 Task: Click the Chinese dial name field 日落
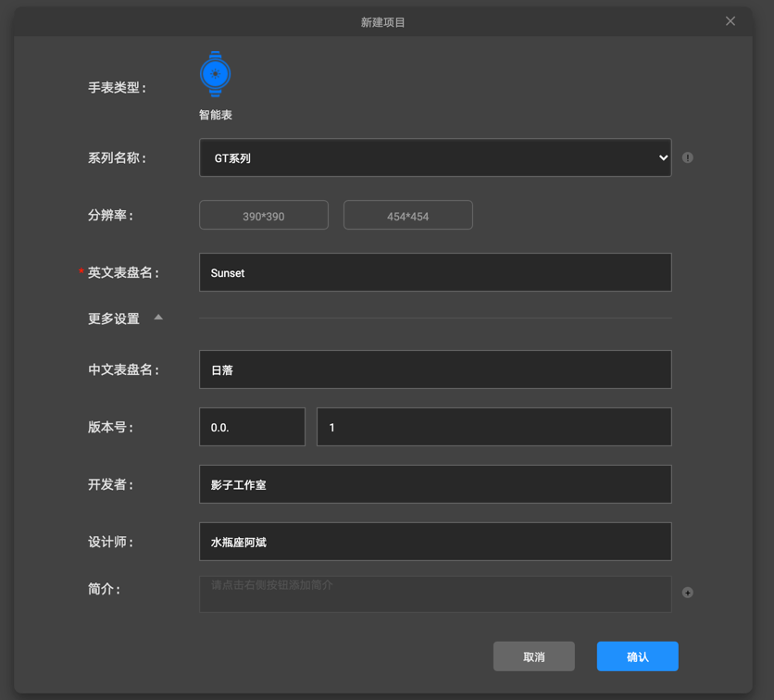click(435, 369)
